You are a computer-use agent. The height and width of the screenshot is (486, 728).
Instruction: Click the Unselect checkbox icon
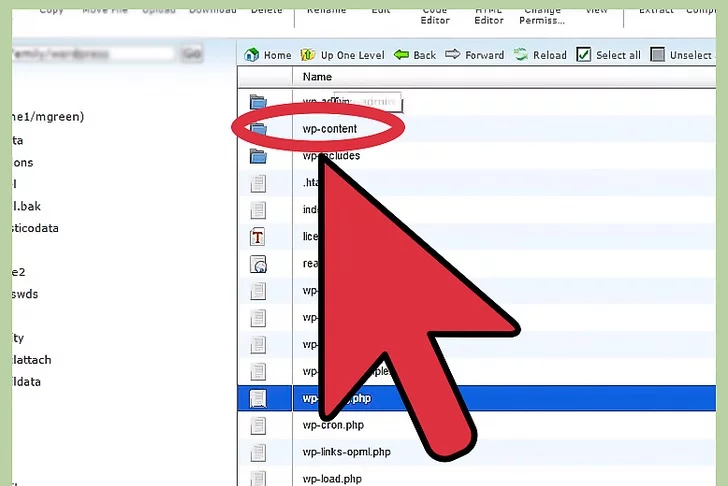click(x=658, y=55)
